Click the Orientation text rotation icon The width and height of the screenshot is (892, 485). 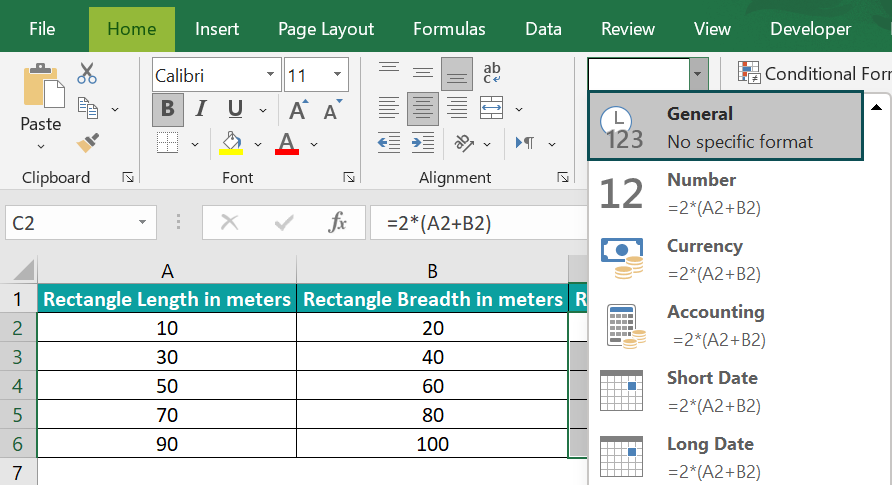[x=464, y=143]
